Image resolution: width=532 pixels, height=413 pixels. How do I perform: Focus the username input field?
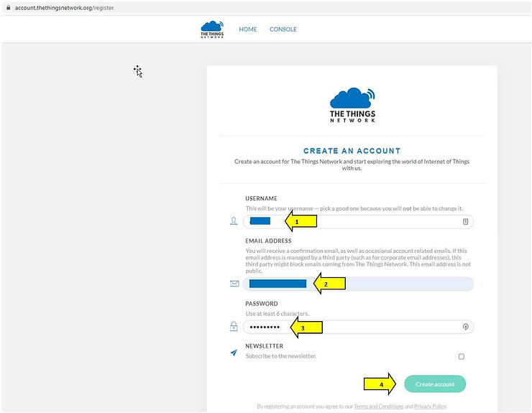[x=358, y=222]
